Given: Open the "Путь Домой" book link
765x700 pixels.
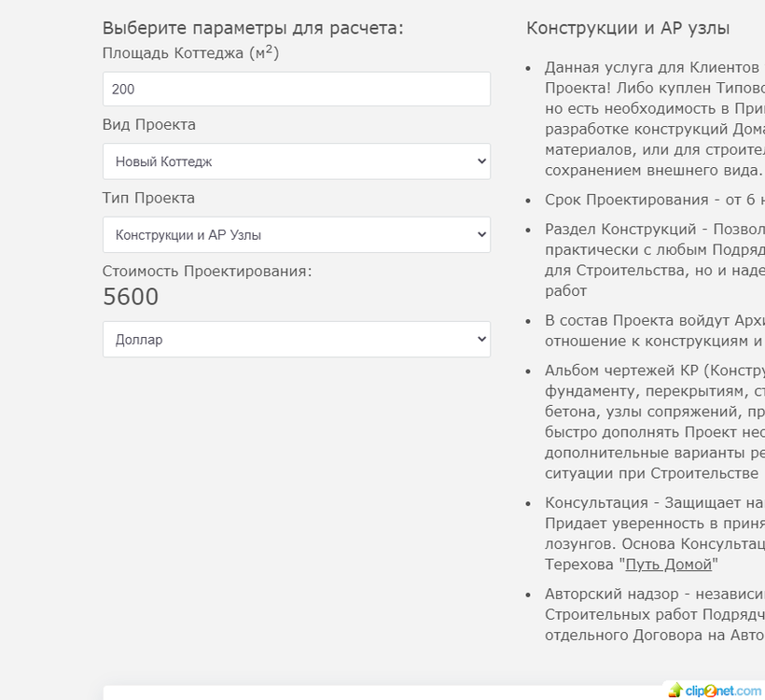Looking at the screenshot, I should 668,564.
